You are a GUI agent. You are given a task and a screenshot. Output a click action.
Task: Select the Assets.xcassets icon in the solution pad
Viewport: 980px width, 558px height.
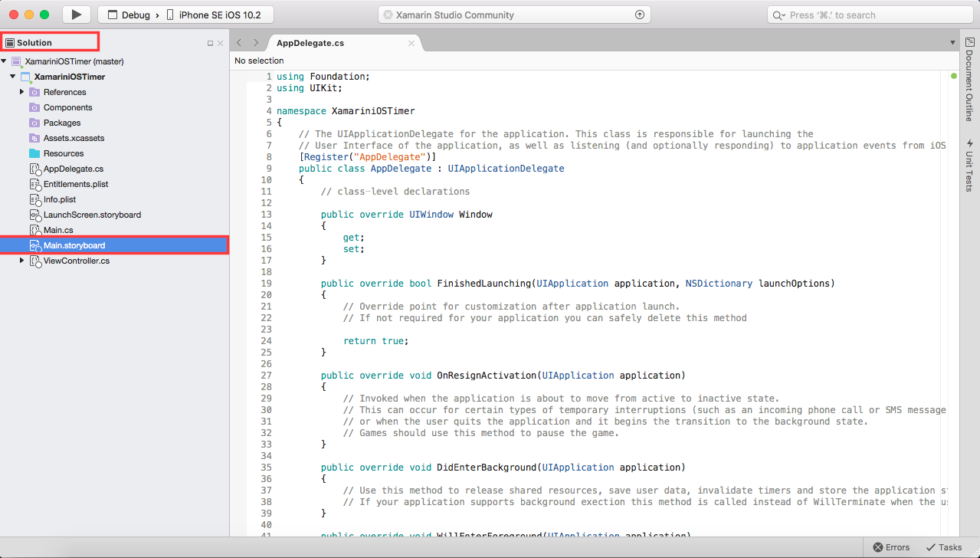(x=33, y=138)
